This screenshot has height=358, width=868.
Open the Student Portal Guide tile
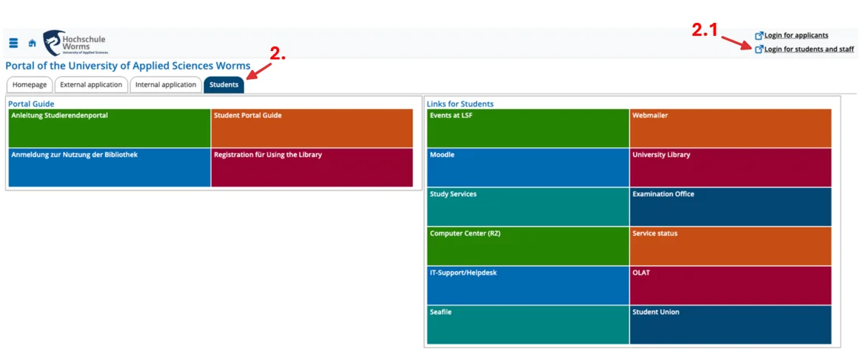pos(312,128)
